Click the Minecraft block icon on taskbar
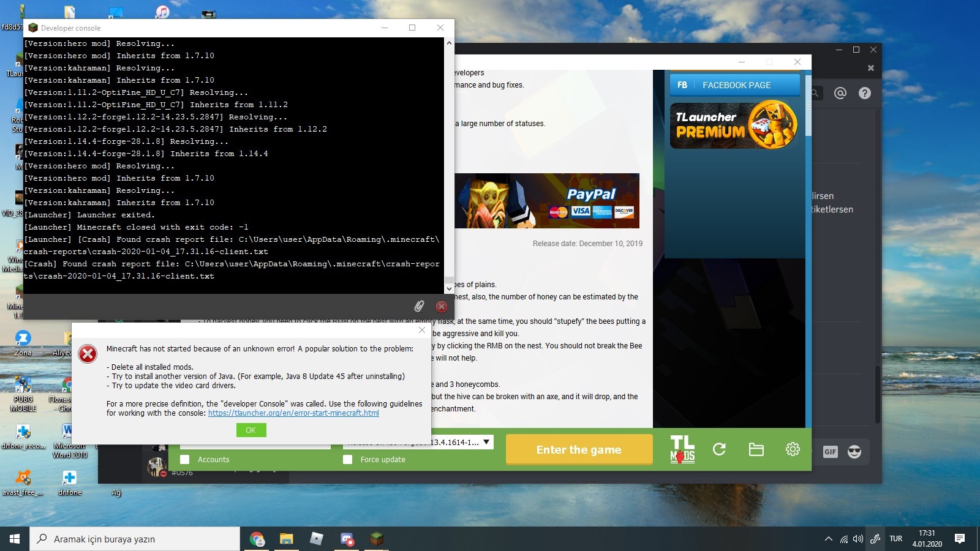The height and width of the screenshot is (551, 980). point(377,539)
